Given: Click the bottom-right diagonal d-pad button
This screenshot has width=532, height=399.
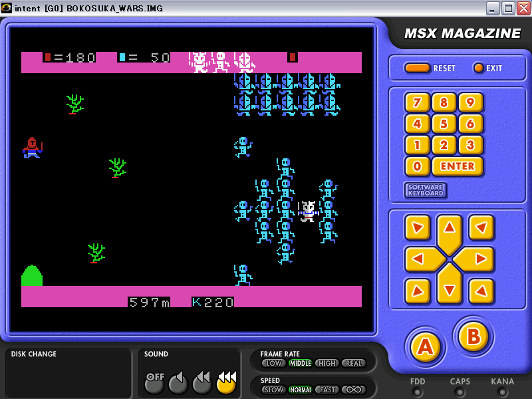Looking at the screenshot, I should tap(481, 291).
